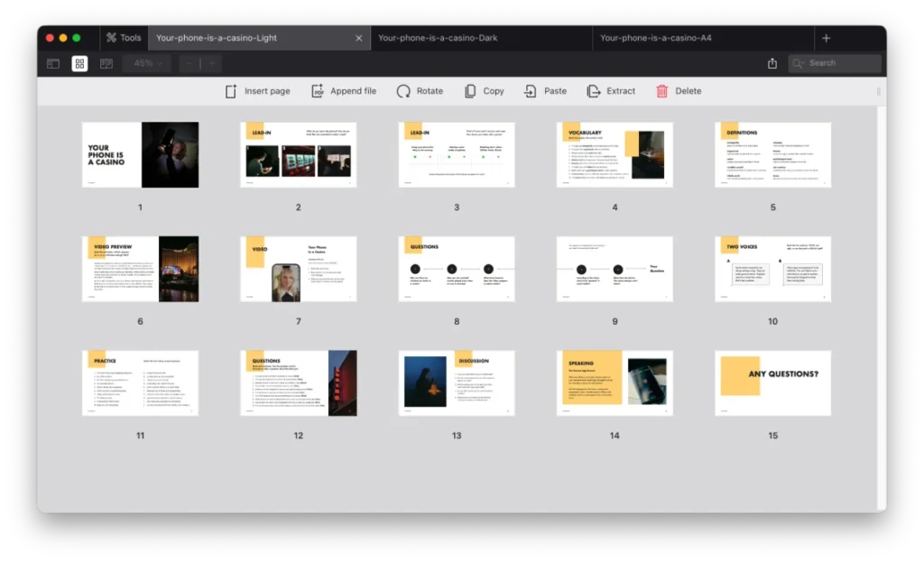Close the Your-phone-is-a-casino-Light tab
This screenshot has height=562, width=924.
click(x=359, y=38)
